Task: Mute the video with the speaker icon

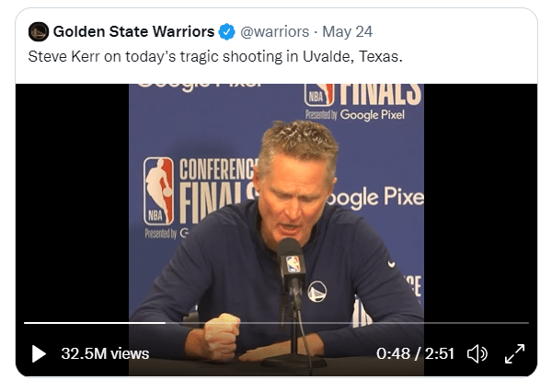Action: coord(477,353)
